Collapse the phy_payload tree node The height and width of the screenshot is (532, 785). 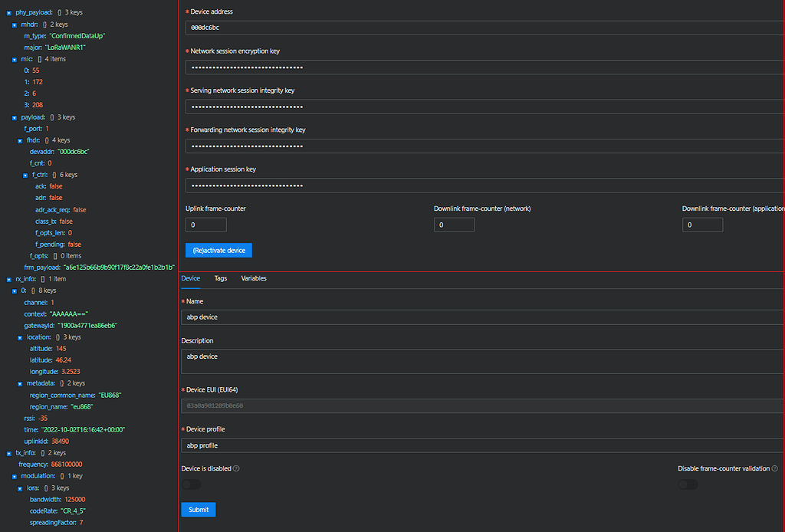[8, 12]
